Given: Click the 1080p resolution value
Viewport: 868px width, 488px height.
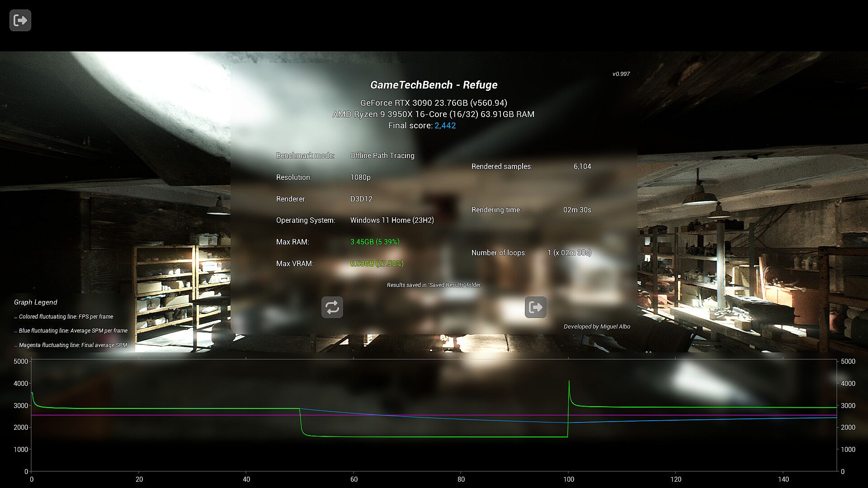Looking at the screenshot, I should 360,177.
